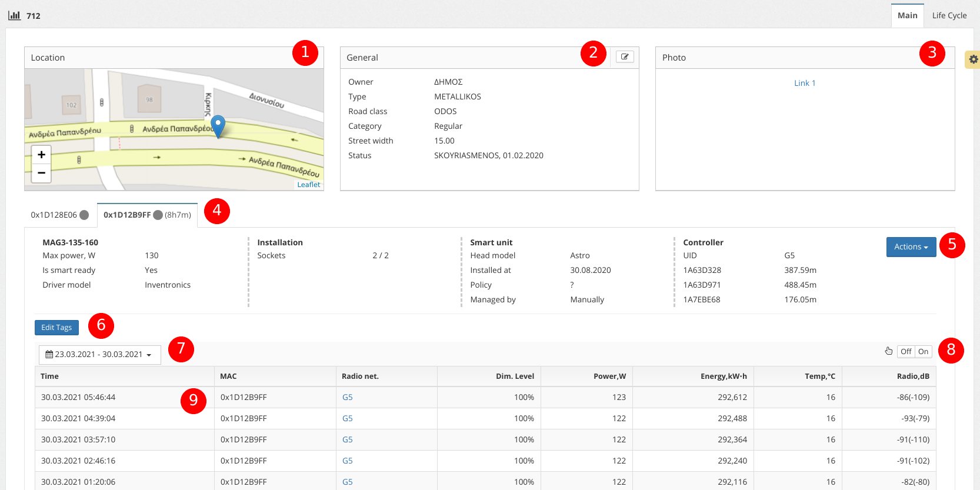Select the 0x1D128E06 device tab
980x490 pixels.
54,215
